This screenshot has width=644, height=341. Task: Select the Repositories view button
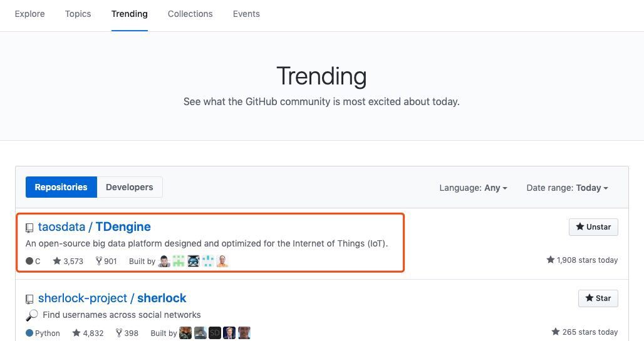coord(61,187)
